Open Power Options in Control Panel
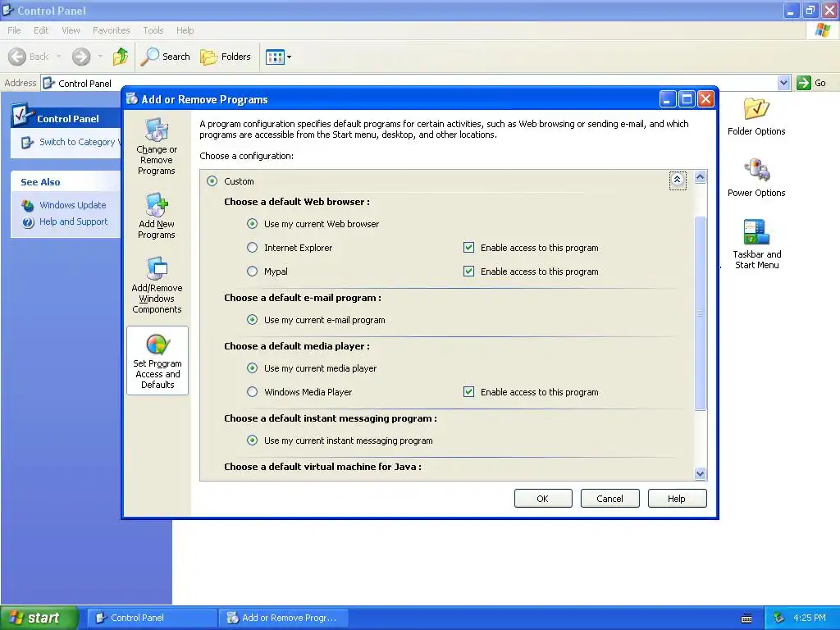 tap(756, 178)
